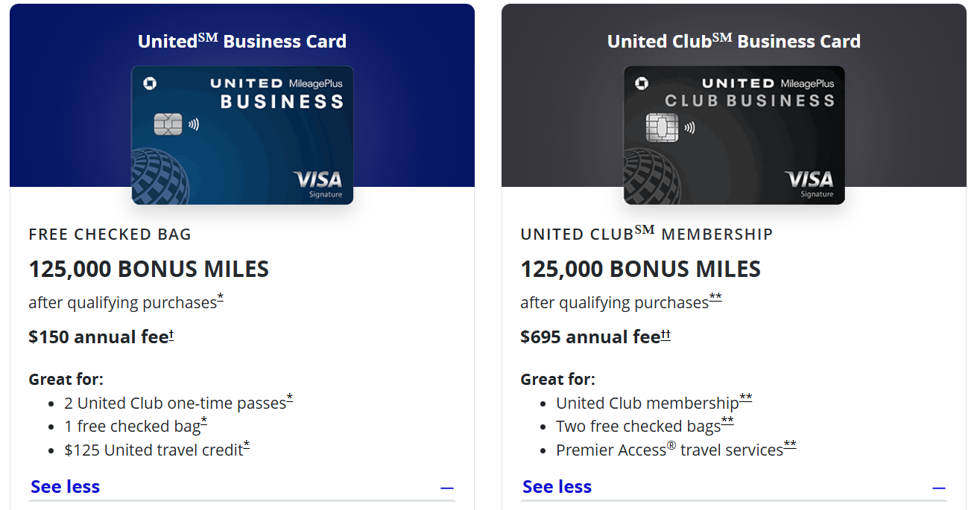Click the United Business card image
The width and height of the screenshot is (980, 510).
(242, 136)
